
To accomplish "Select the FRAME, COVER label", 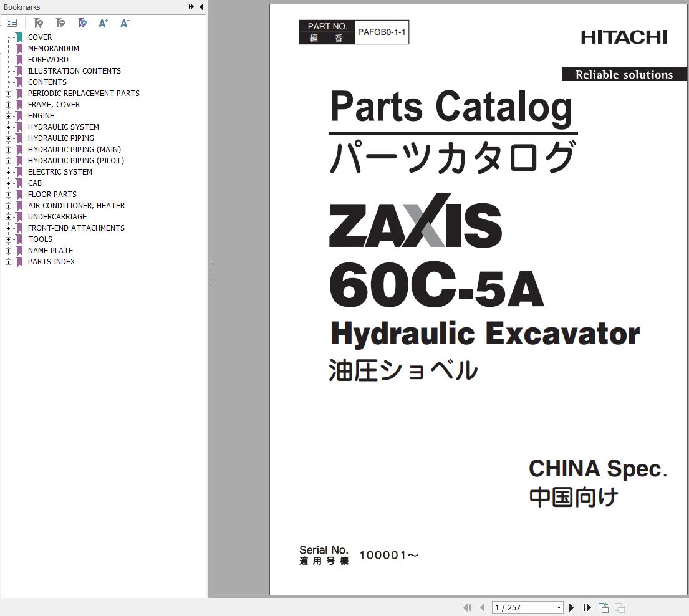I will [54, 105].
